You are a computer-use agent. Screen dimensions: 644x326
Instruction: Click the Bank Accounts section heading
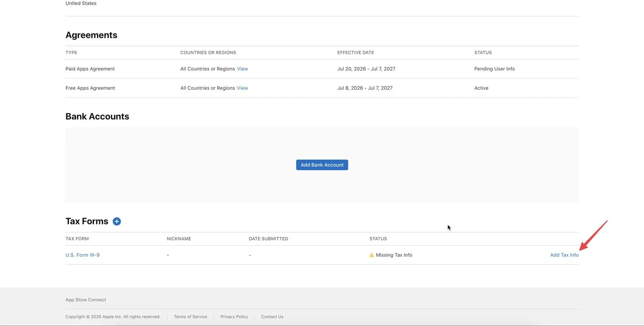[98, 116]
